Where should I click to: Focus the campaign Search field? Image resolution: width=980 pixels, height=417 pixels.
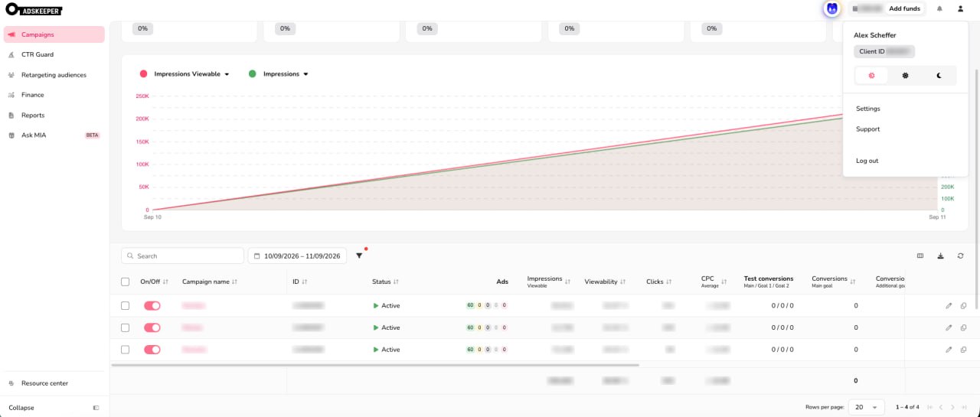point(182,256)
